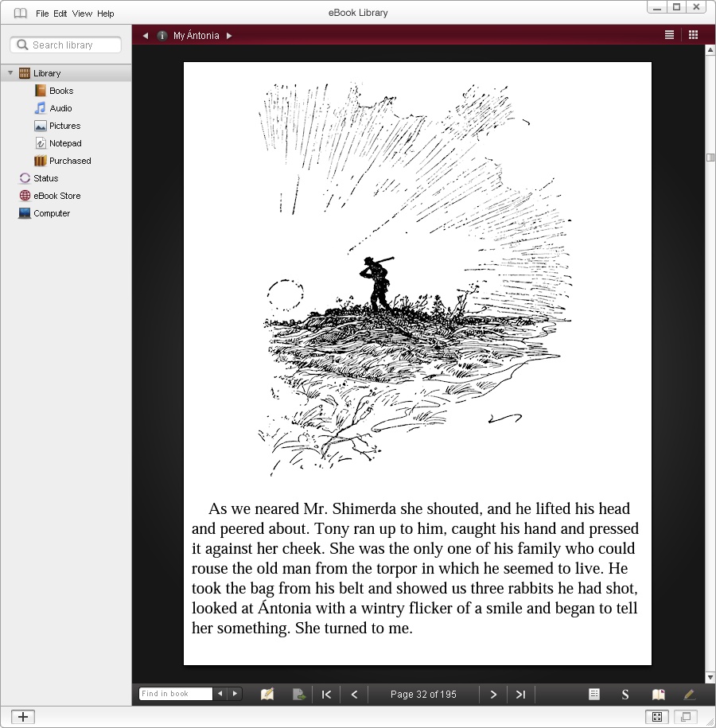Open eBook Store in the sidebar
716x728 pixels.
56,196
